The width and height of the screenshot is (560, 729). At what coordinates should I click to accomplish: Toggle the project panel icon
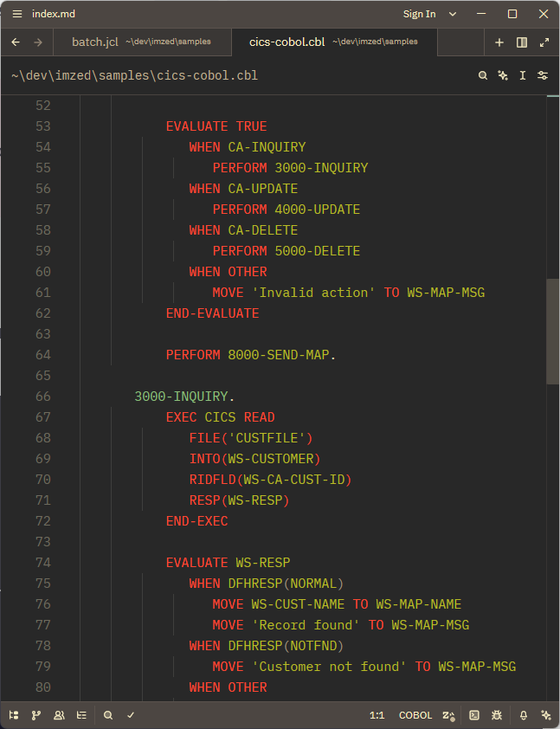tap(14, 715)
